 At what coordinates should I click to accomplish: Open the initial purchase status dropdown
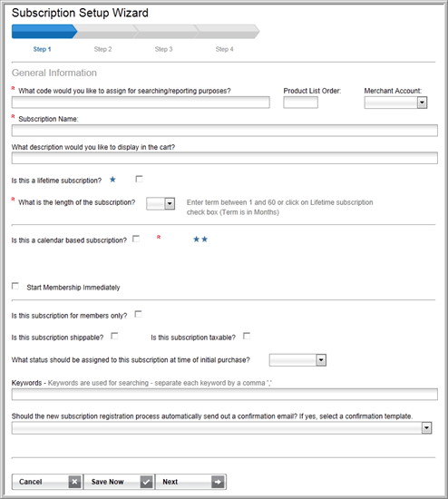pos(297,360)
